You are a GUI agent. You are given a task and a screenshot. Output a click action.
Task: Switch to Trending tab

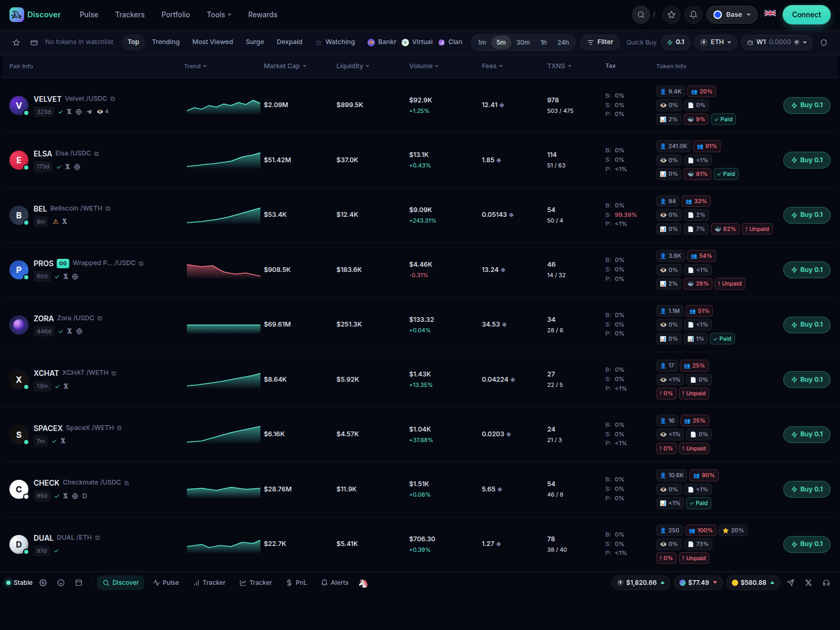(x=166, y=42)
